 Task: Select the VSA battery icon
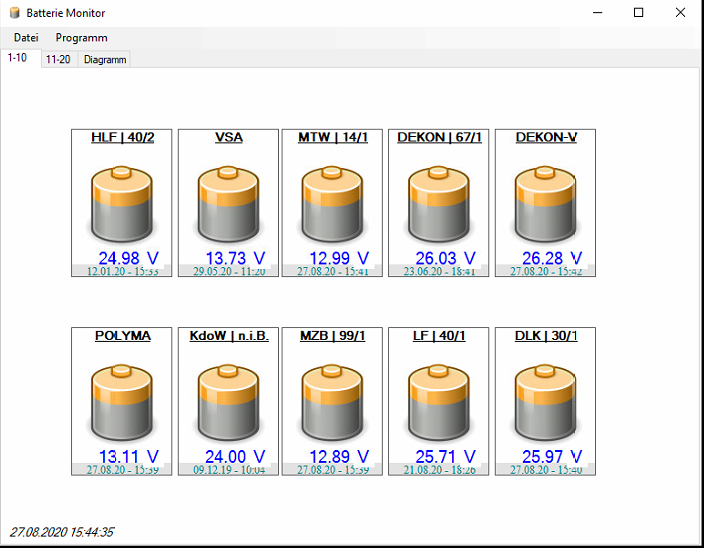pos(228,203)
